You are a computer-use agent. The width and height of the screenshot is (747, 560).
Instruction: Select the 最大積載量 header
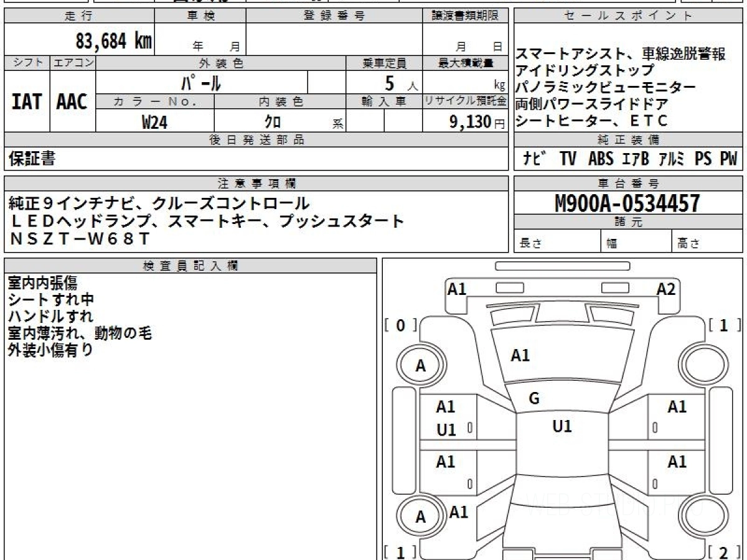pos(466,63)
